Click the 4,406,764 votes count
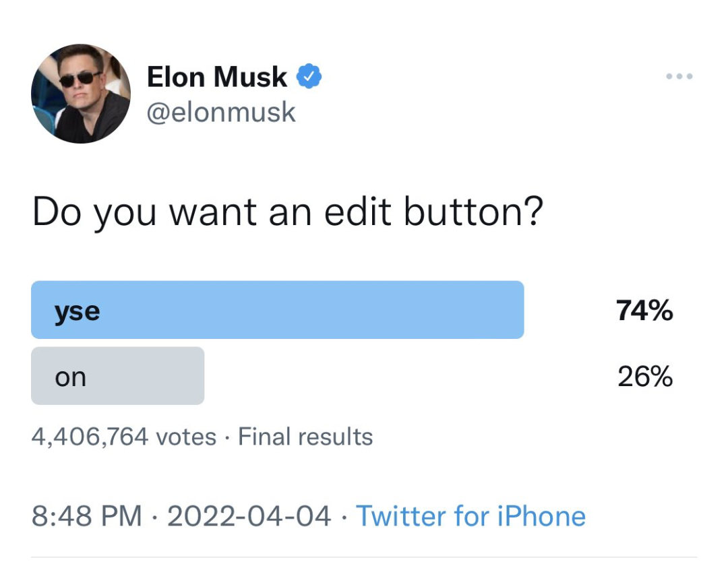728x564 pixels. tap(124, 437)
